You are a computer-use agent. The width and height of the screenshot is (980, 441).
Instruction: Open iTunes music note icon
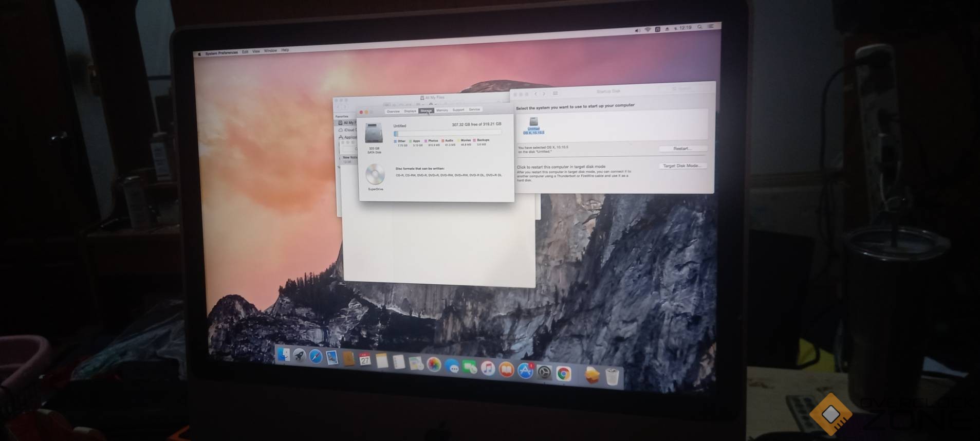[x=488, y=368]
